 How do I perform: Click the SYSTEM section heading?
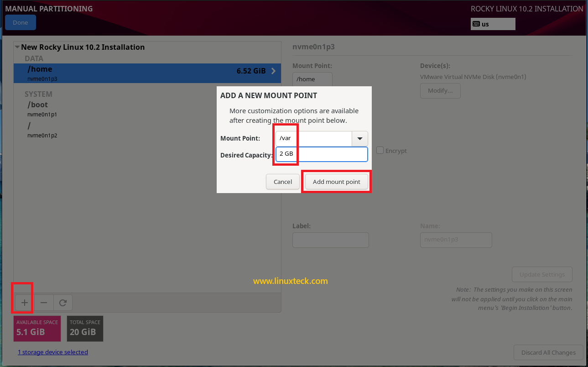point(38,94)
